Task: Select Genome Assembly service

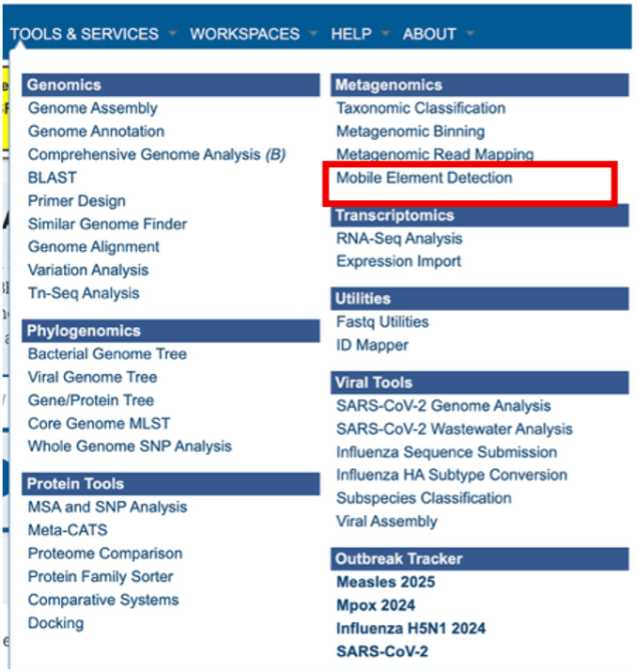Action: [x=93, y=108]
